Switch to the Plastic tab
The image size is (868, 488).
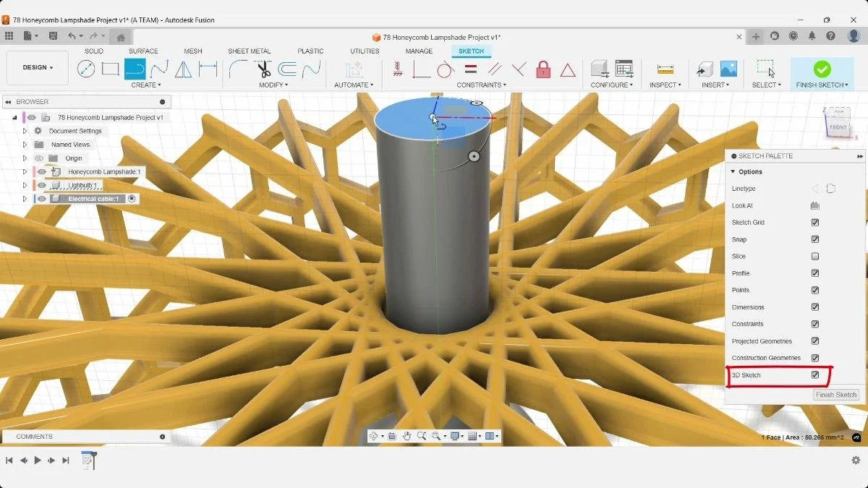click(x=310, y=51)
